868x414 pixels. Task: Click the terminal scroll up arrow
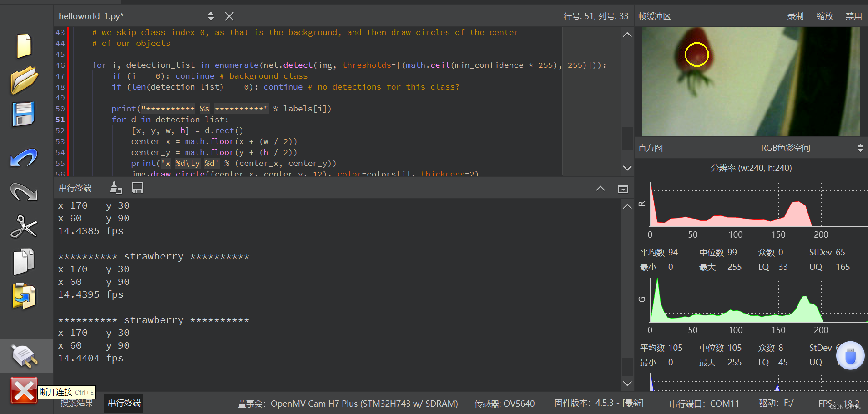click(x=627, y=206)
